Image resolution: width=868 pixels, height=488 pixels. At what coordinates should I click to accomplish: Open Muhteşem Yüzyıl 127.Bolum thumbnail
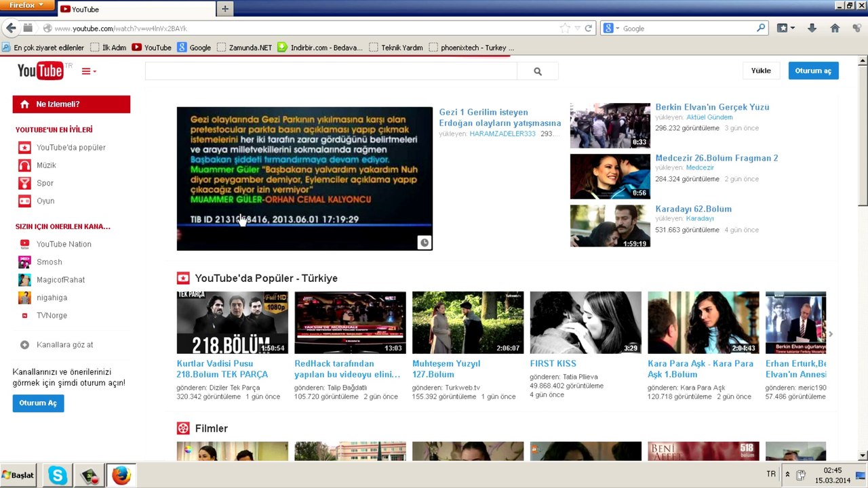pyautogui.click(x=468, y=323)
